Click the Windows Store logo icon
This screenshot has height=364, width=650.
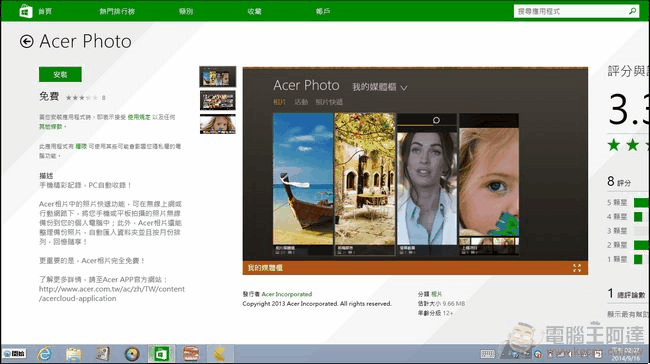(x=26, y=11)
